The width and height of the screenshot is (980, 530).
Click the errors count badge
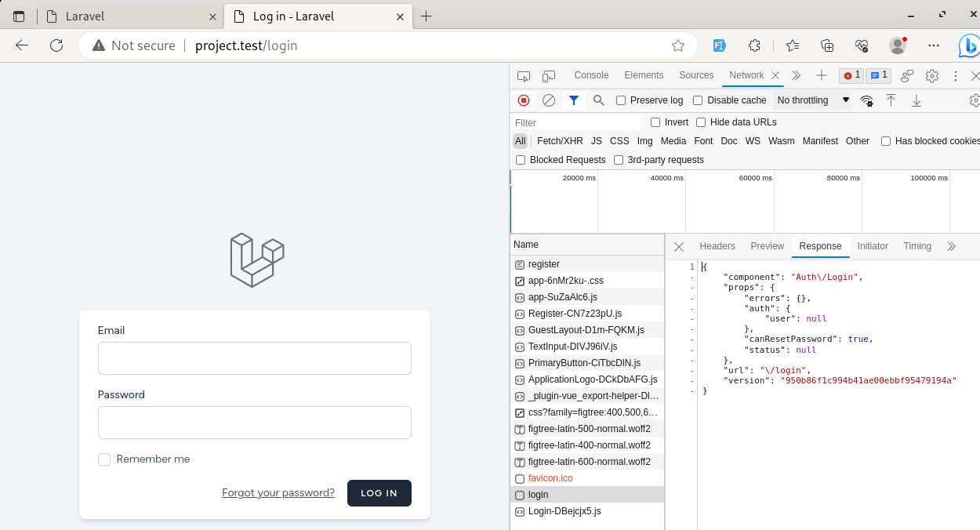tap(851, 75)
